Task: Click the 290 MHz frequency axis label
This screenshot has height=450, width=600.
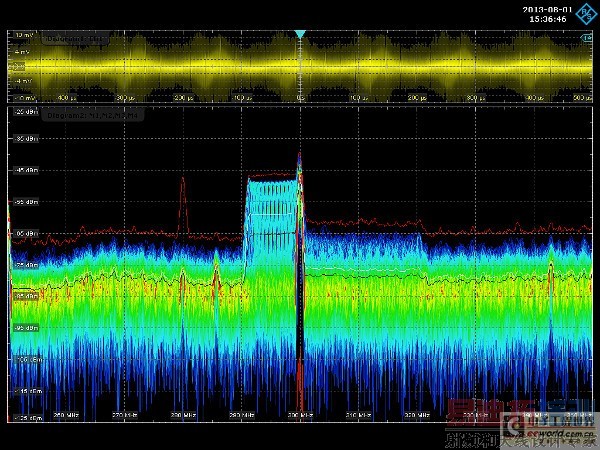Action: tap(242, 415)
